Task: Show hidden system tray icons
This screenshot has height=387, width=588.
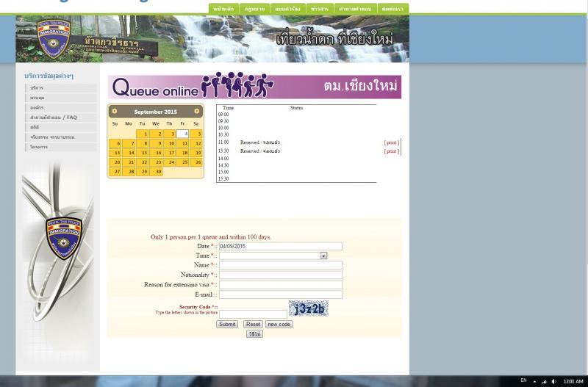Action: tap(534, 381)
